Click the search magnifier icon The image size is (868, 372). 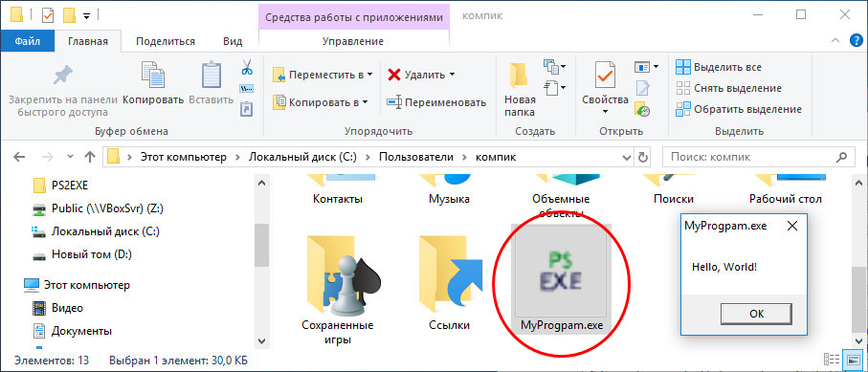[x=841, y=157]
